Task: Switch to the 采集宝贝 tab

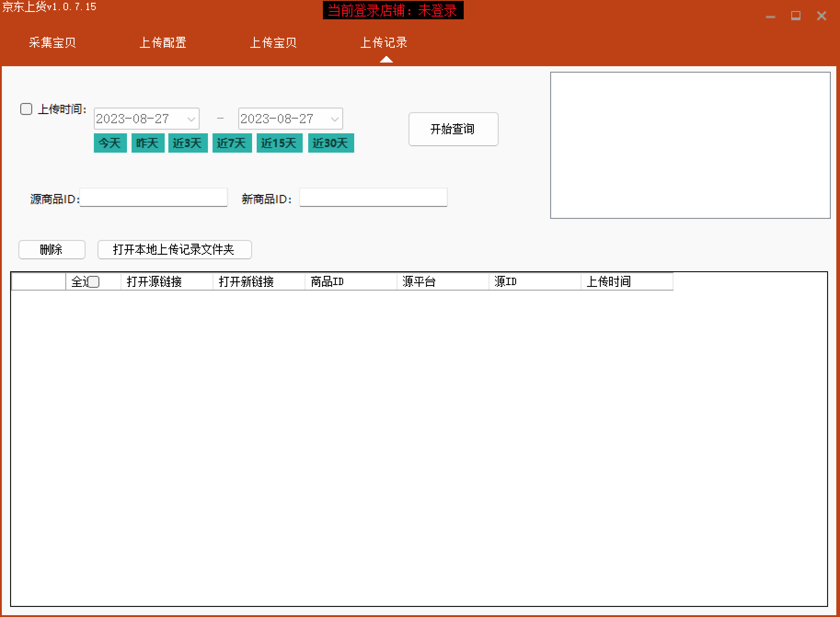Action: [x=52, y=43]
